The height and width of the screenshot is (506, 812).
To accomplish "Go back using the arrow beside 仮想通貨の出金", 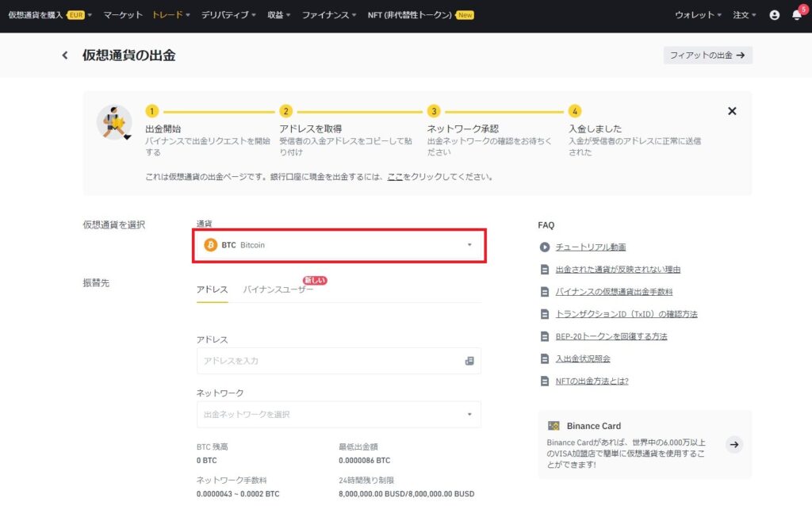I will click(65, 55).
